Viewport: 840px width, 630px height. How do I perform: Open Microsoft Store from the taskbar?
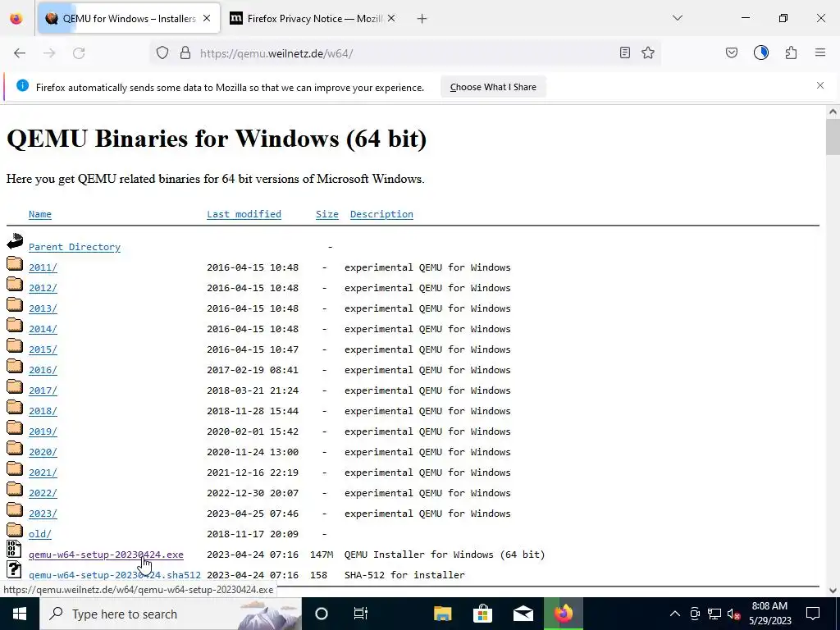point(482,614)
